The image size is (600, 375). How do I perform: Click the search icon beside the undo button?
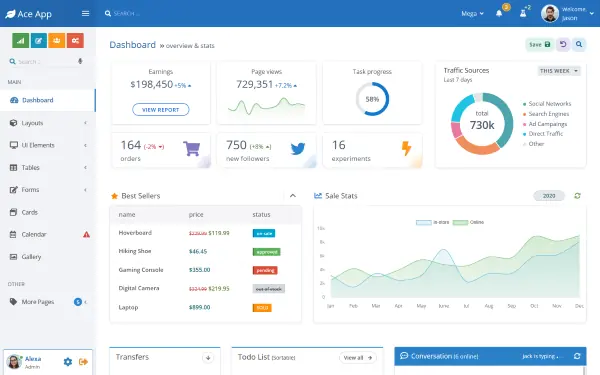click(x=579, y=44)
